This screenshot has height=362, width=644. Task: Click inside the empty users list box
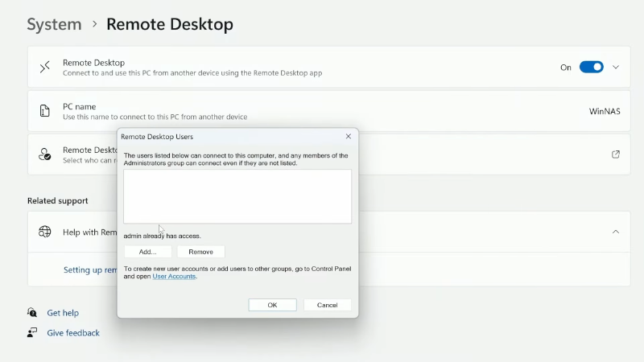pyautogui.click(x=237, y=196)
